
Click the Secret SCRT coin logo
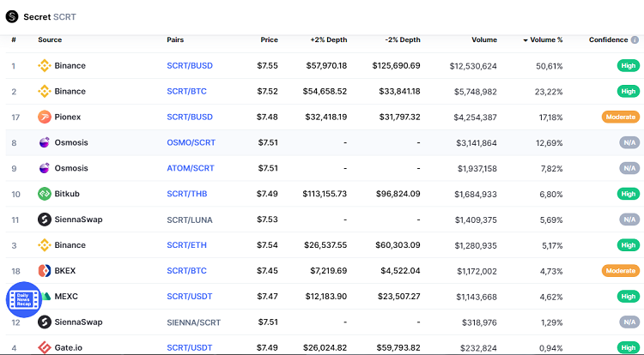pyautogui.click(x=12, y=15)
